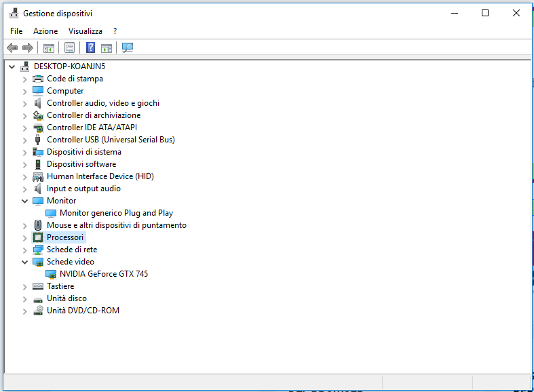
Task: Select the NVIDIA GeForce GTX 745 device
Action: 103,274
